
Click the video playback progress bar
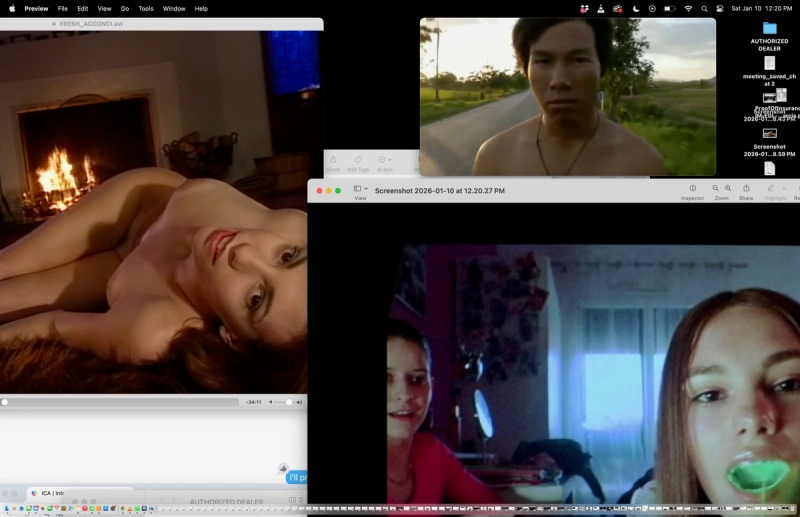coord(119,402)
